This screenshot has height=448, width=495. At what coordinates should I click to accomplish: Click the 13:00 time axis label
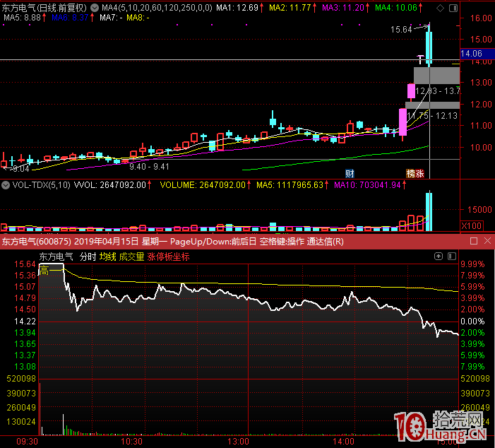click(239, 442)
